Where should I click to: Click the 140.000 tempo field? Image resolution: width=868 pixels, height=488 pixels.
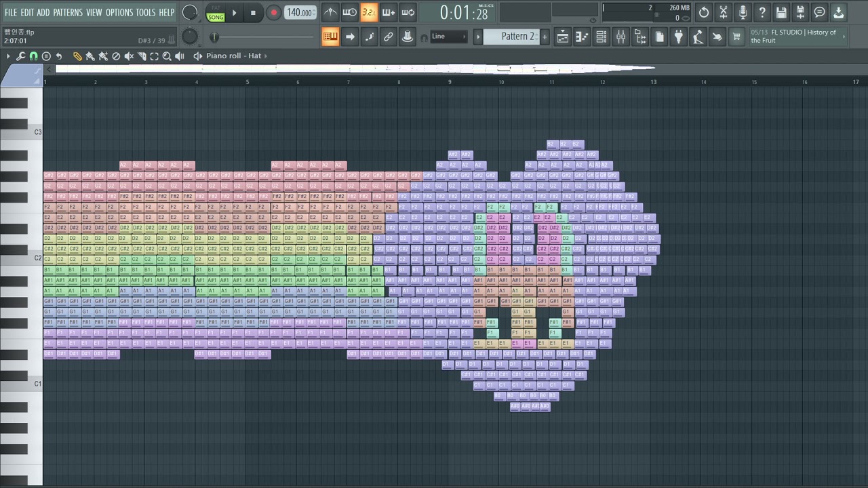tap(300, 12)
